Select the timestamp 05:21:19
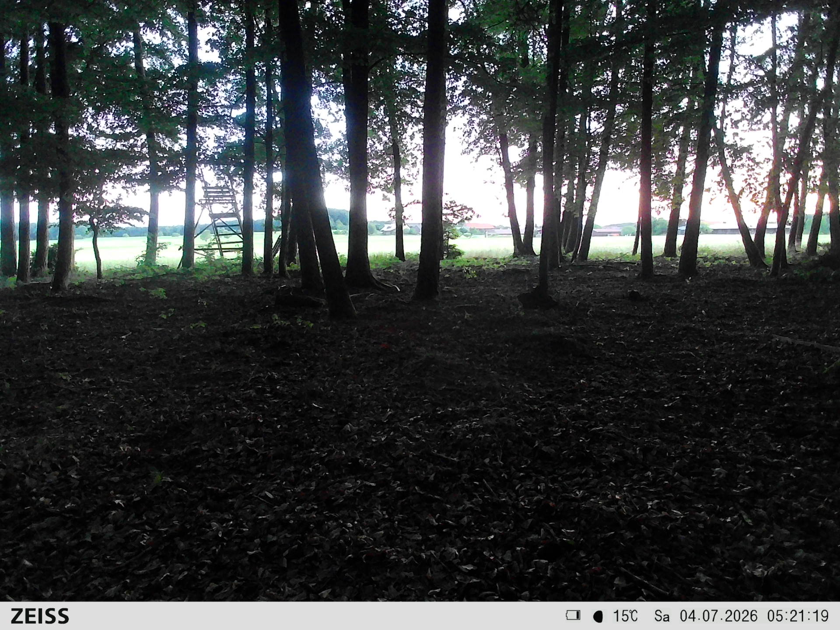The image size is (840, 630). coord(798,616)
